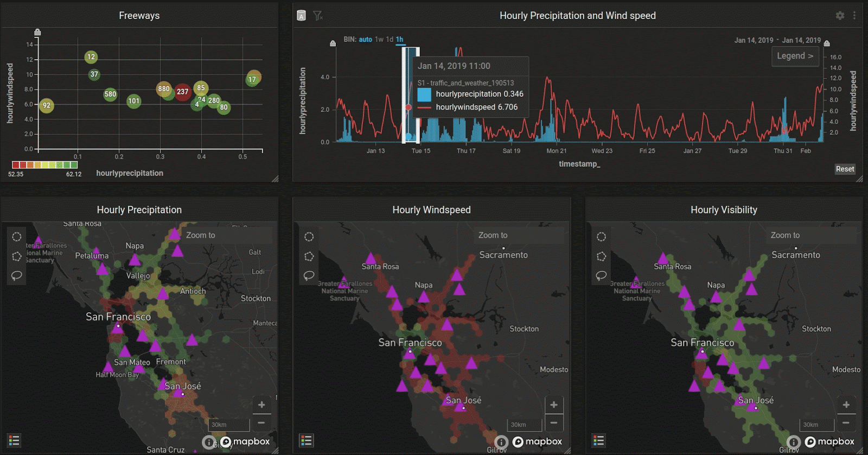Click the Zoom to field on Hourly Precipitation map

[228, 235]
